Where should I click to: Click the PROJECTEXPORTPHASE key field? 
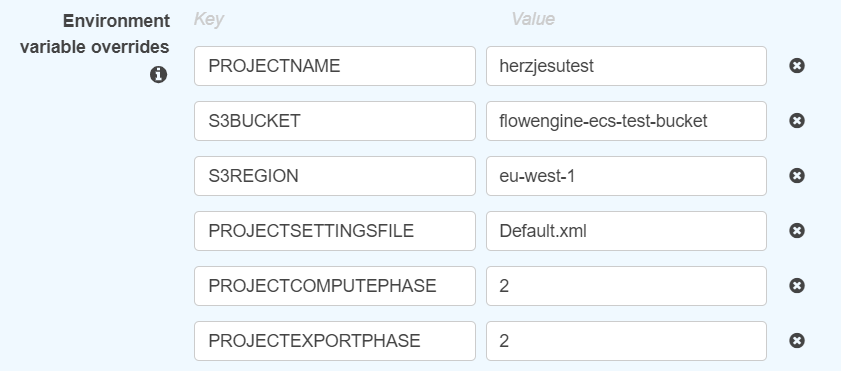pyautogui.click(x=335, y=340)
